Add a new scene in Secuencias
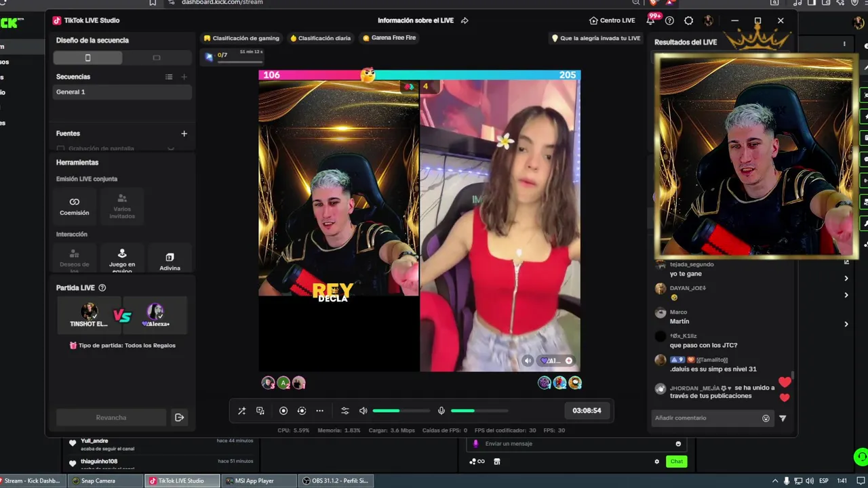The height and width of the screenshot is (488, 868). coord(184,77)
